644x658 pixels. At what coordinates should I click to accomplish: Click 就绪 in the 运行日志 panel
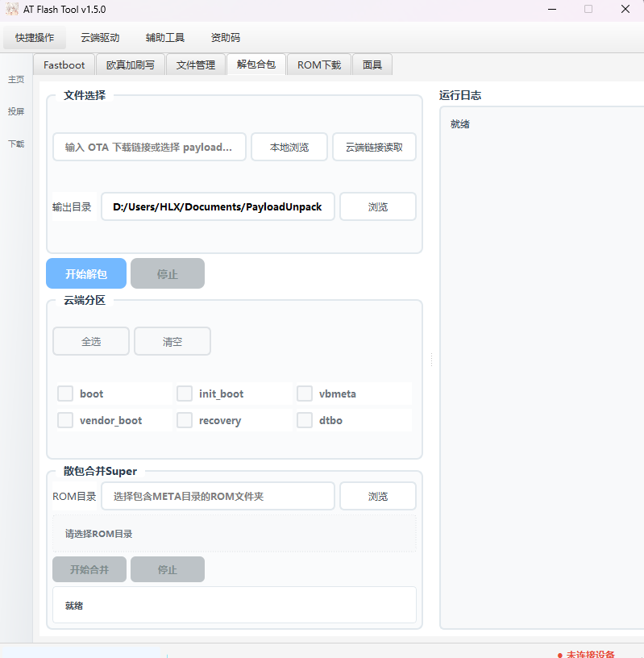point(459,124)
